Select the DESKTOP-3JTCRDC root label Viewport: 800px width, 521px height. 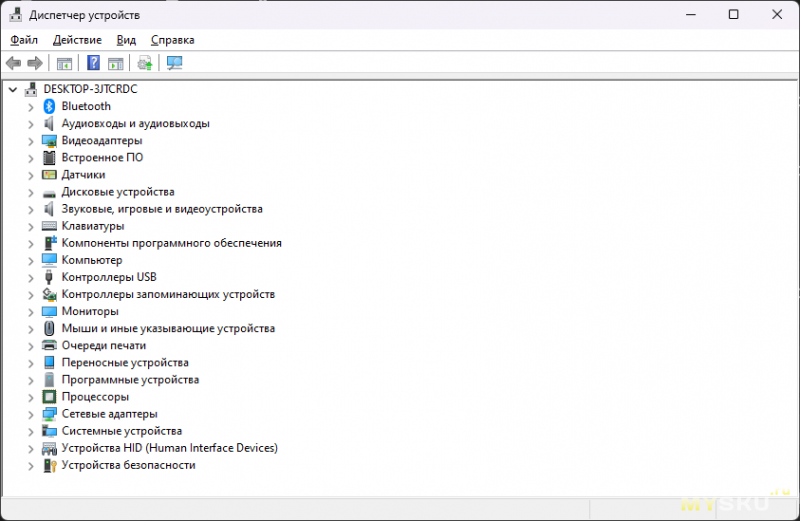(90, 89)
